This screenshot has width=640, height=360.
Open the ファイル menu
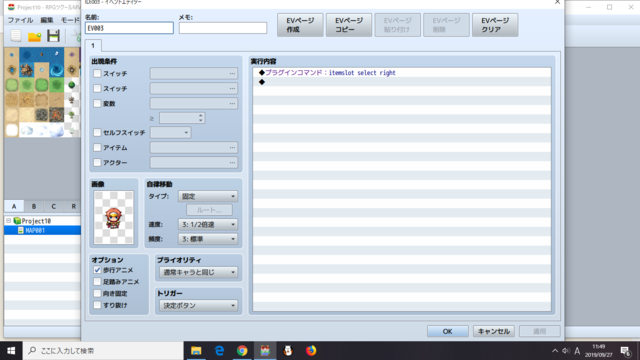click(20, 20)
